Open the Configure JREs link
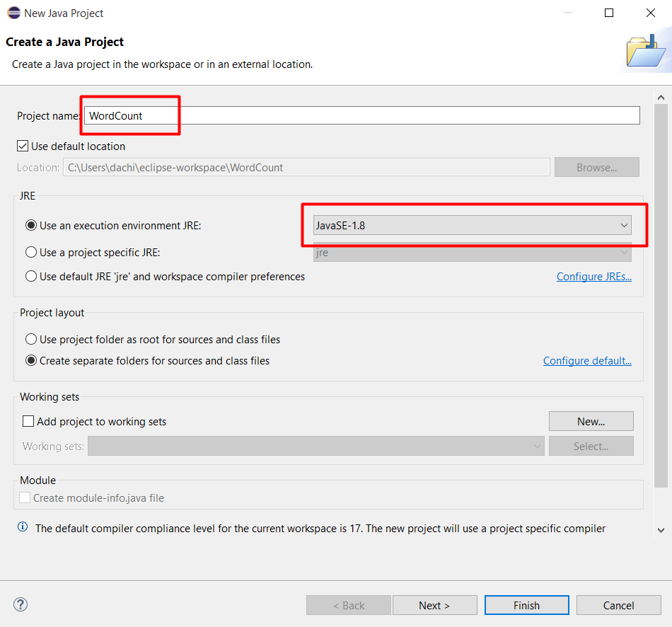Screen dimensions: 672x627 (x=594, y=277)
